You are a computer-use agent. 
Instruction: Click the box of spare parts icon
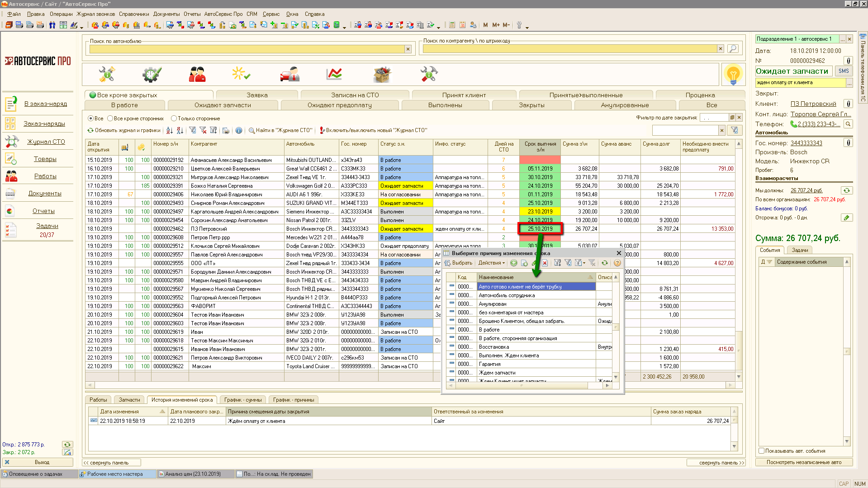pos(382,74)
